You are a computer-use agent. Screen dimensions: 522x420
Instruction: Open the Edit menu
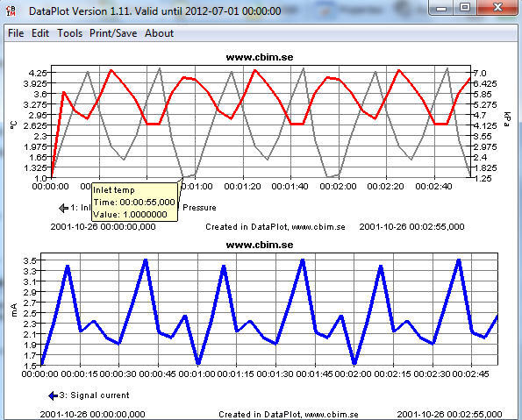click(40, 33)
